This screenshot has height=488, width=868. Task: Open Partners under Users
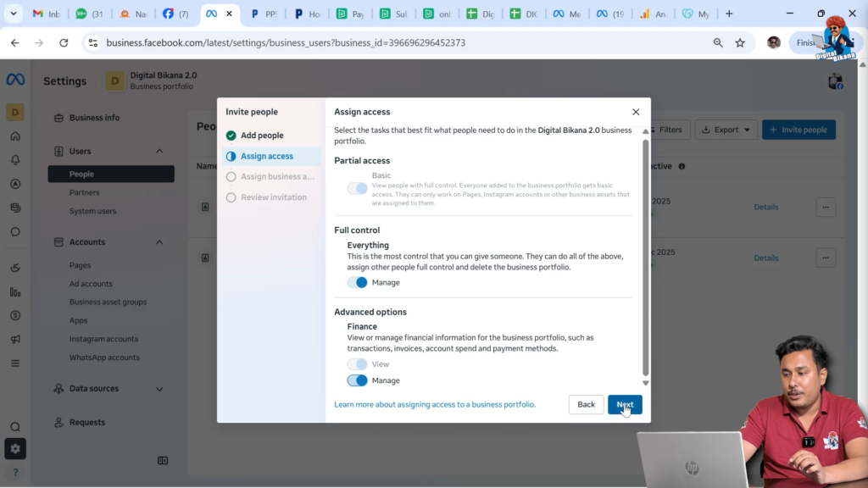84,192
